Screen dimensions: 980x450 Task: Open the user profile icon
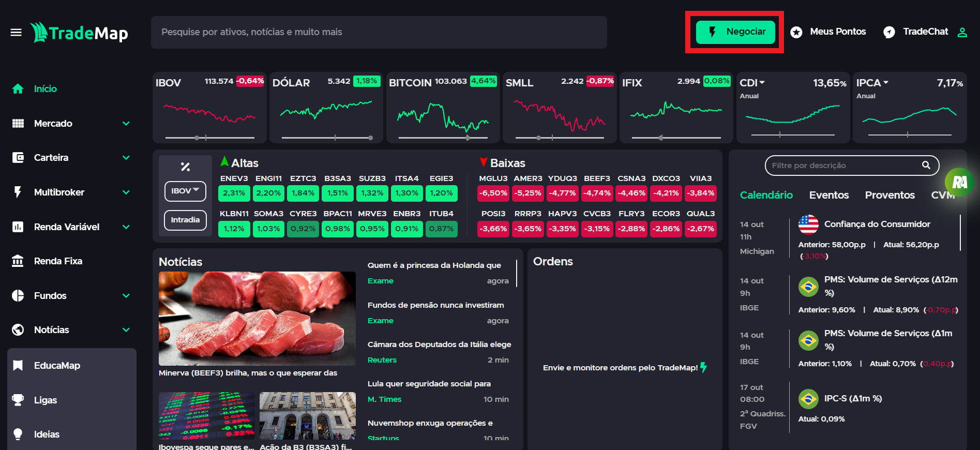(962, 32)
